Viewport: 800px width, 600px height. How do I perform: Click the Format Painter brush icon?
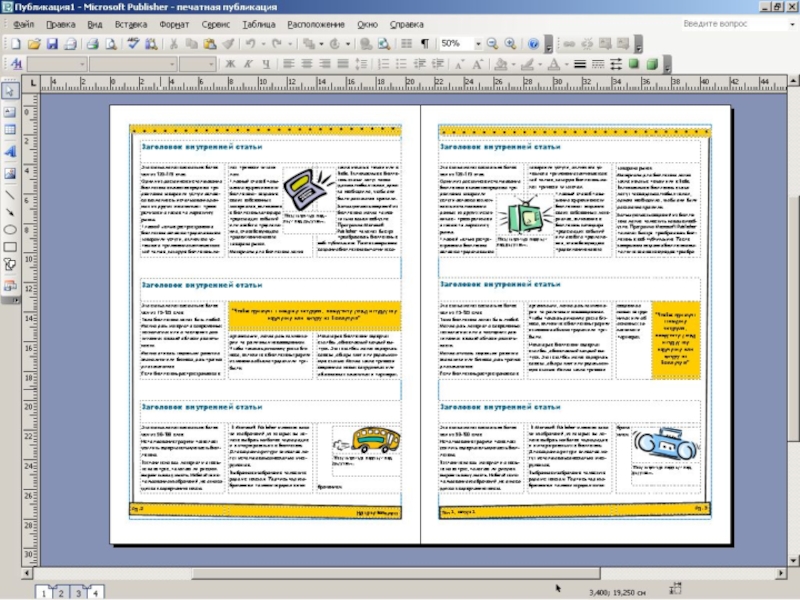(228, 44)
